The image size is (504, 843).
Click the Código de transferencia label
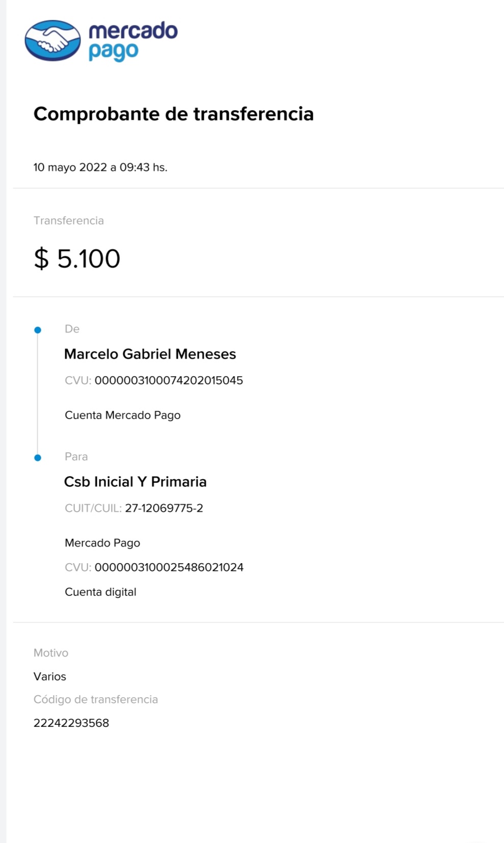click(x=96, y=700)
